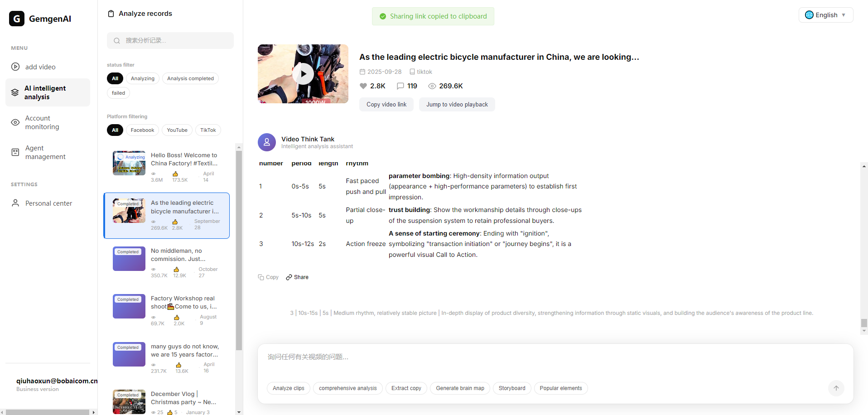Image resolution: width=868 pixels, height=415 pixels.
Task: Click the GemgenAI logo icon
Action: (x=17, y=19)
